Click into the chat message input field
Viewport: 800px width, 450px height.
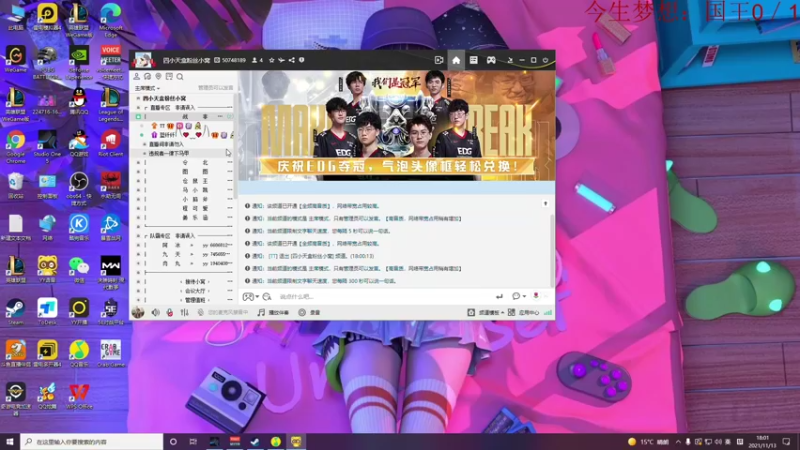383,296
